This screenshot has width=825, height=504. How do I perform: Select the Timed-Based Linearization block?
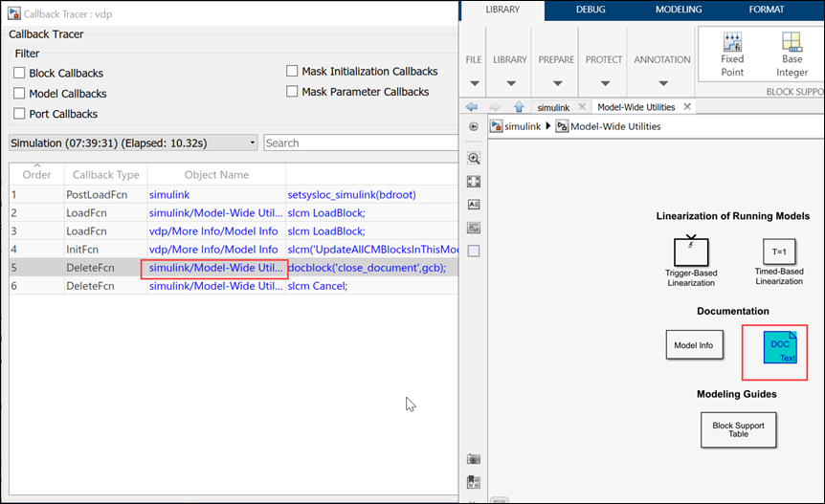tap(779, 252)
